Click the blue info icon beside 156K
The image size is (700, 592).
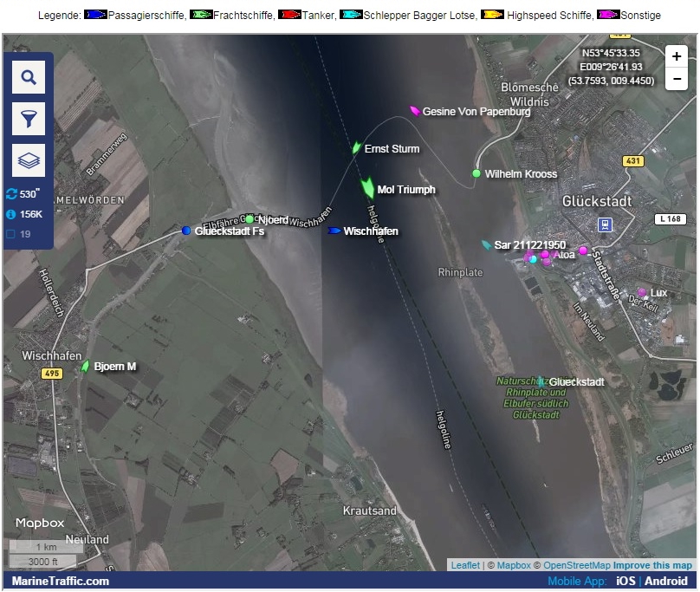pyautogui.click(x=11, y=214)
